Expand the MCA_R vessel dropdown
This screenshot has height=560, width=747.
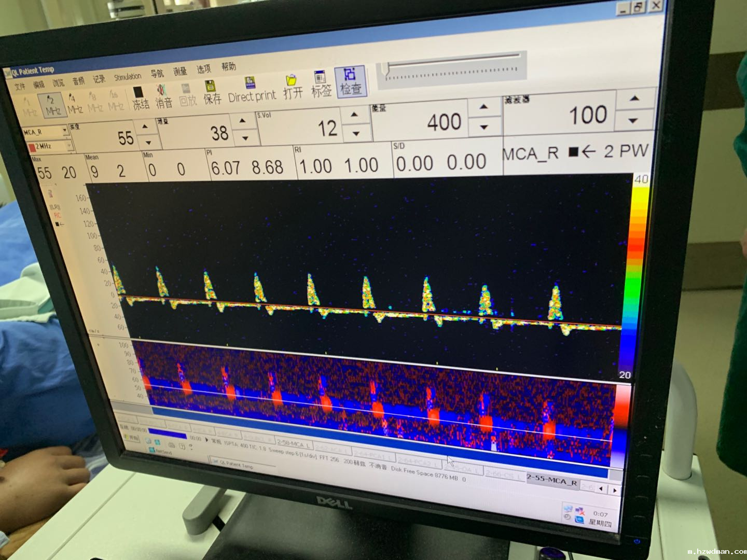click(x=65, y=131)
